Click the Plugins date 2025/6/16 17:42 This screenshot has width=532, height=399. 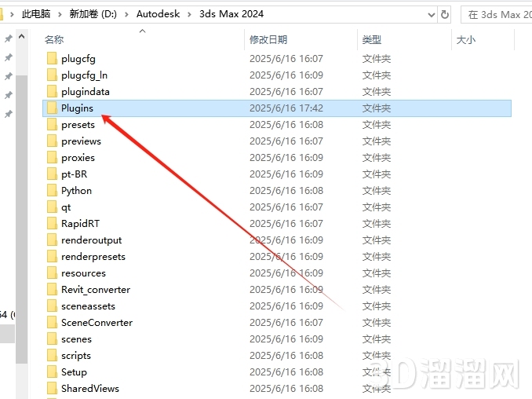[286, 108]
